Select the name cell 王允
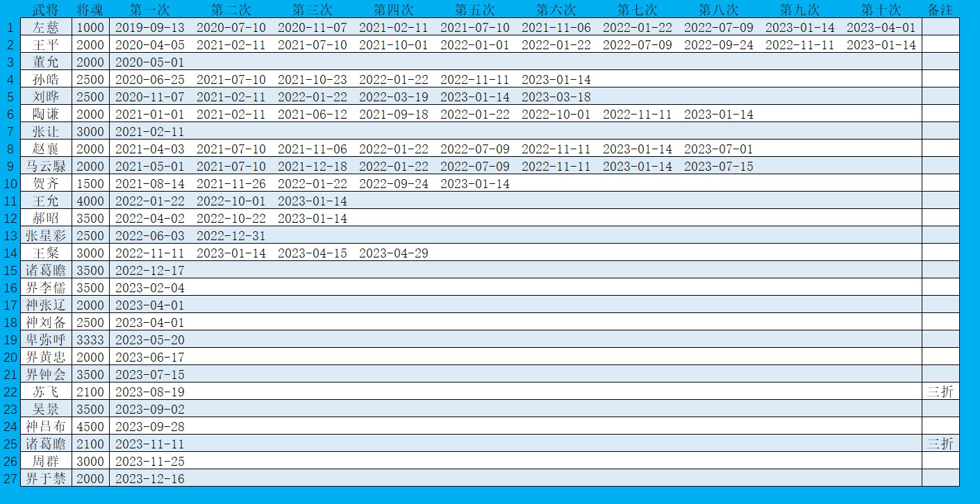This screenshot has width=980, height=504. [x=46, y=201]
